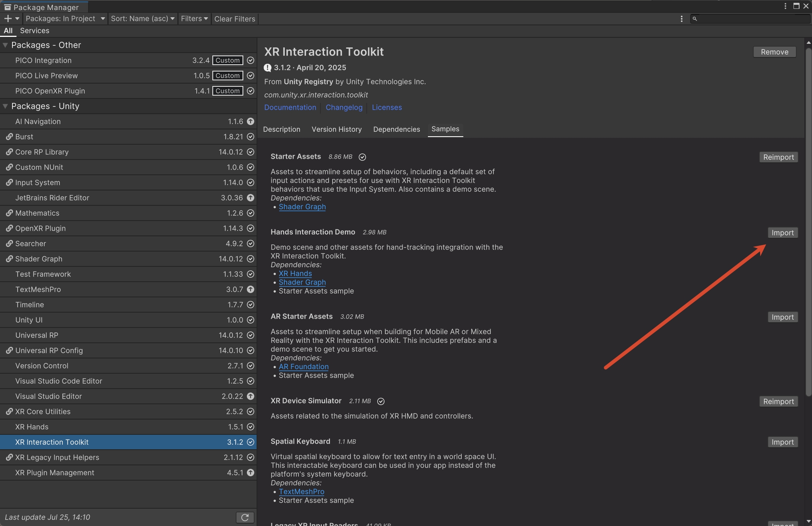Reimport the Starter Assets sample
Image resolution: width=812 pixels, height=526 pixels.
click(x=779, y=157)
